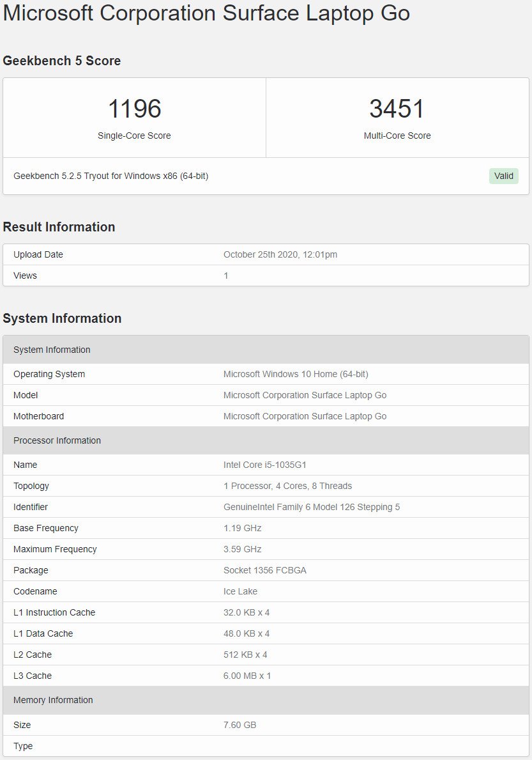532x760 pixels.
Task: Select the single-core score 1196
Action: click(x=135, y=109)
